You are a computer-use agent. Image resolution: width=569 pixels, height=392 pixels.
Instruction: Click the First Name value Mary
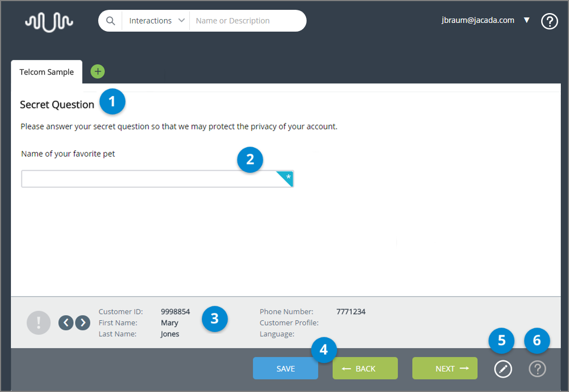tap(170, 323)
